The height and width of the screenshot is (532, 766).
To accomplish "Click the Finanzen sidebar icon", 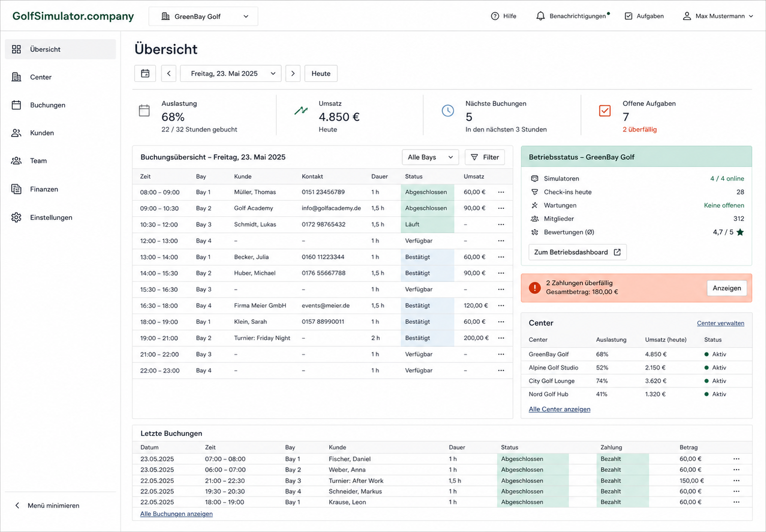I will 16,189.
